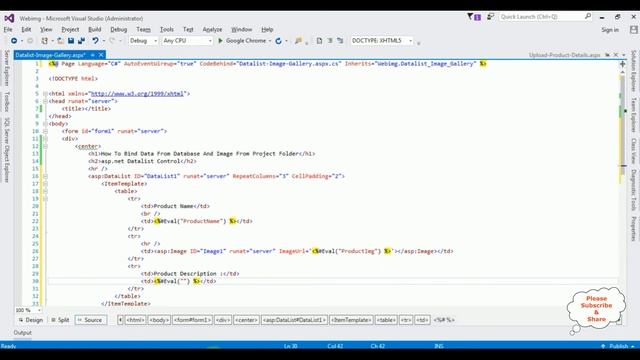640x360 pixels.
Task: Open the Properties side tab
Action: click(x=633, y=229)
